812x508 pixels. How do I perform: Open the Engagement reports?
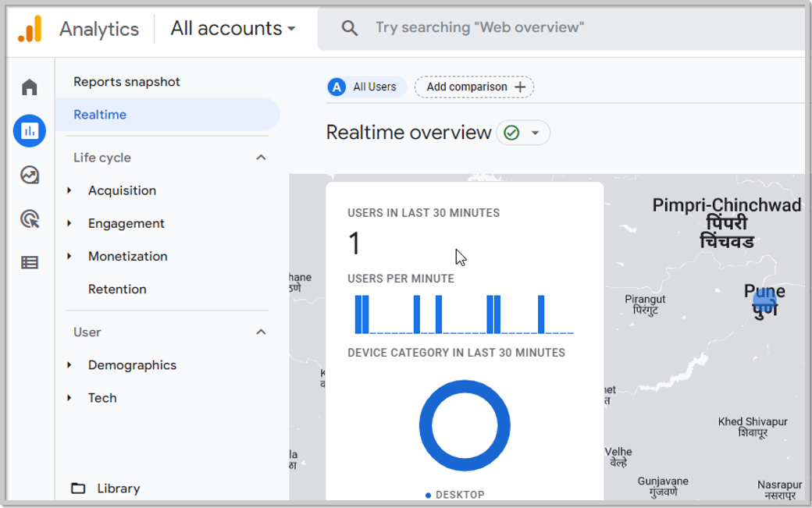click(x=126, y=223)
